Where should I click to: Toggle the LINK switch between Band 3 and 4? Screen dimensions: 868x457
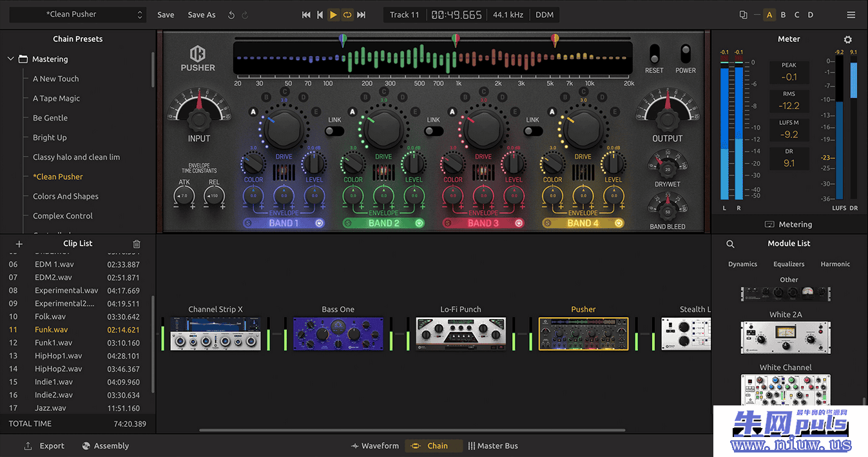533,131
